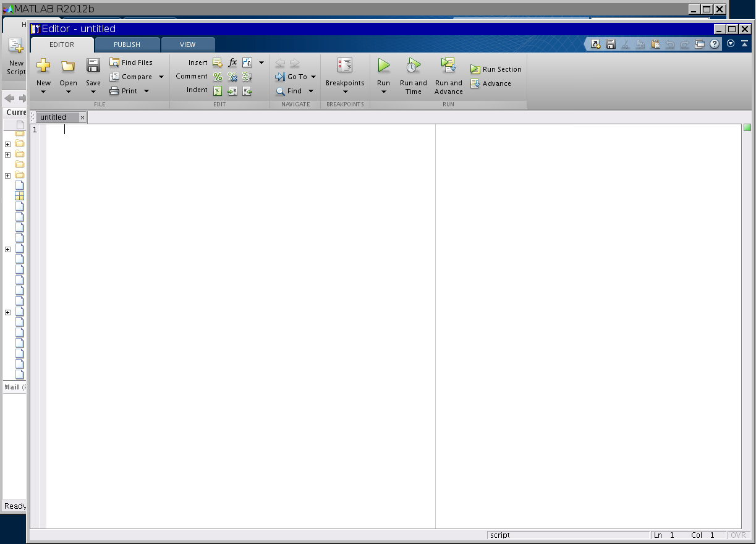The height and width of the screenshot is (544, 756).
Task: Minimize the toolstrip with the up-arrow bar icon
Action: 745,44
